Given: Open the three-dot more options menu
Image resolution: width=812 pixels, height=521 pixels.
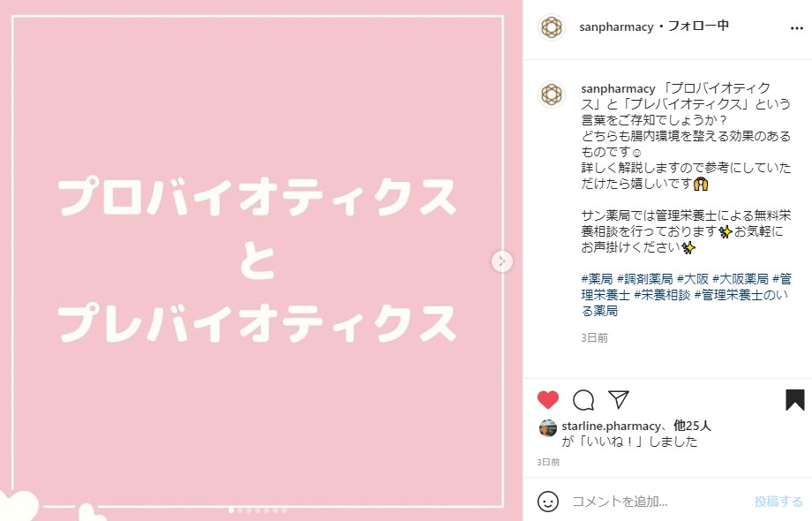Looking at the screenshot, I should pyautogui.click(x=796, y=28).
